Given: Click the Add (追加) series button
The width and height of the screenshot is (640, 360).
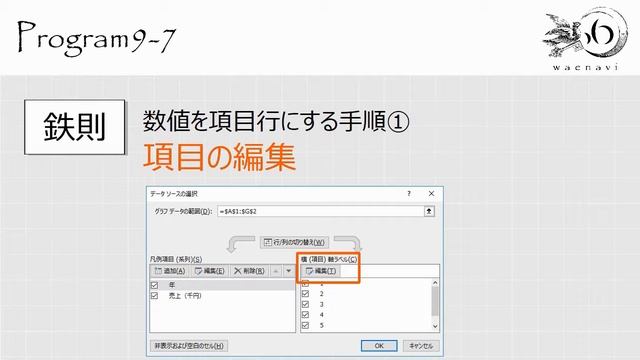Looking at the screenshot, I should 171,271.
